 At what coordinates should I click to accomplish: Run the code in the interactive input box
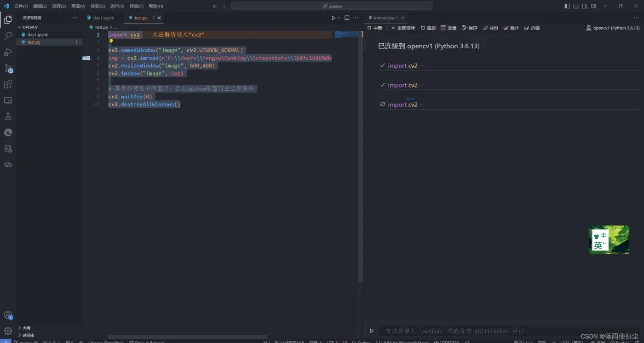point(372,331)
